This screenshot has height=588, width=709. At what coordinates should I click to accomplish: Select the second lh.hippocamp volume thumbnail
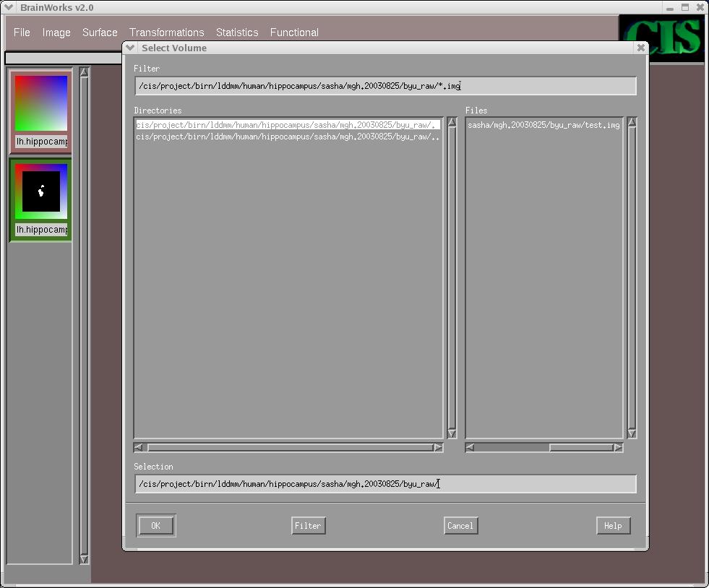(41, 191)
